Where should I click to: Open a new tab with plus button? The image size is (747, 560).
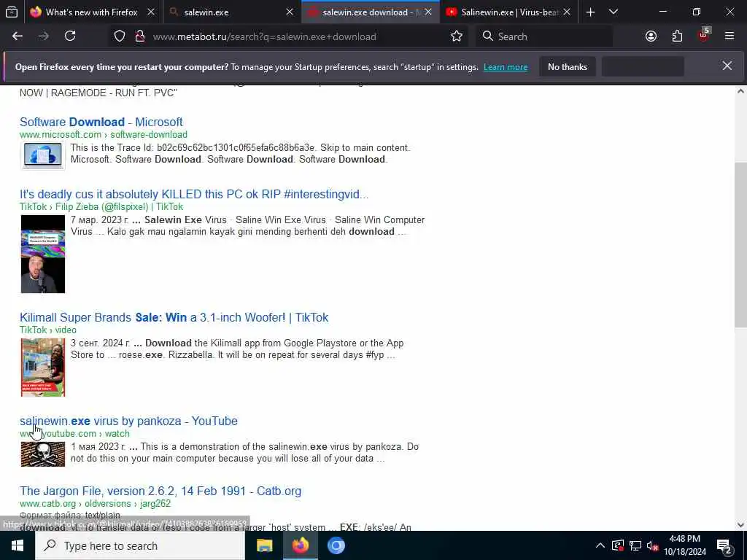[x=590, y=12]
